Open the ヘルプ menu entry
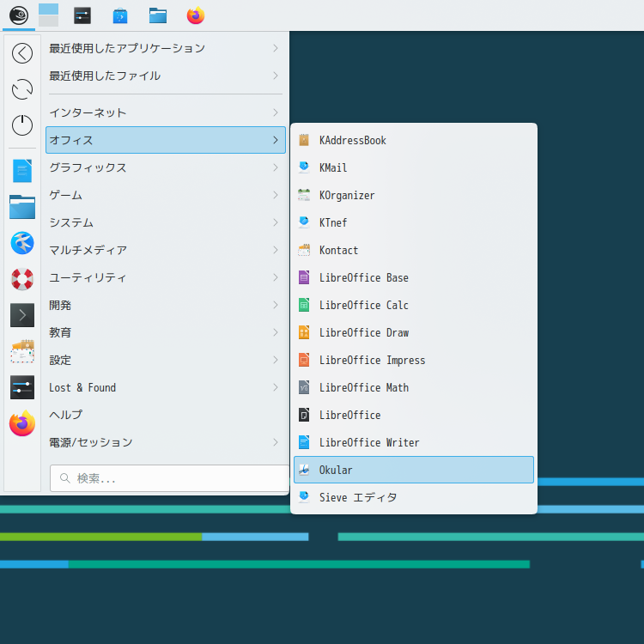 [166, 415]
